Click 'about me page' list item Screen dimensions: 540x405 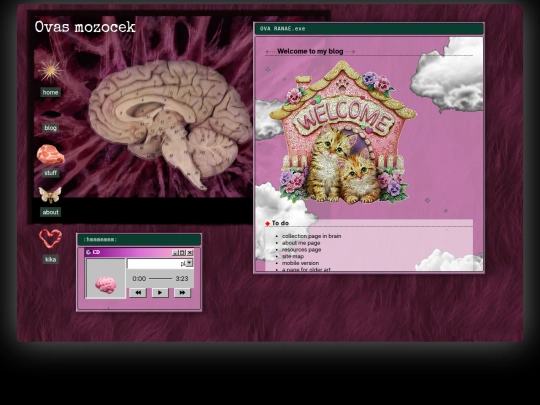click(x=301, y=243)
